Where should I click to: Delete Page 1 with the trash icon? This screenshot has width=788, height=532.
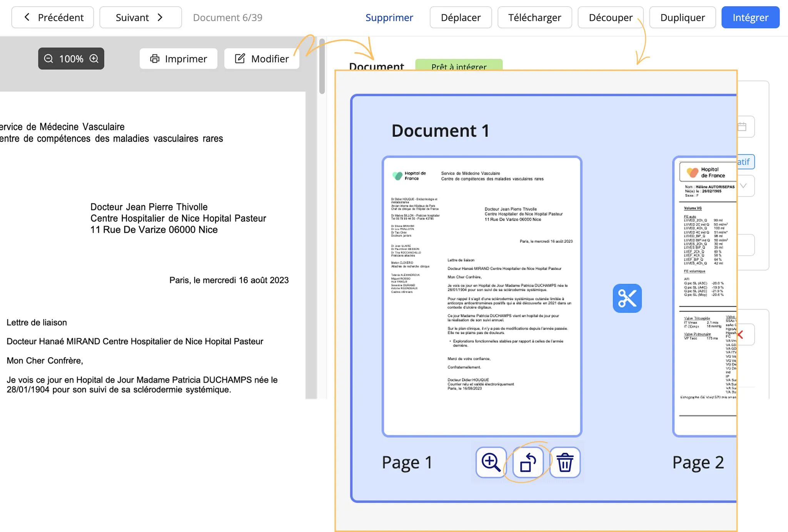click(x=565, y=462)
